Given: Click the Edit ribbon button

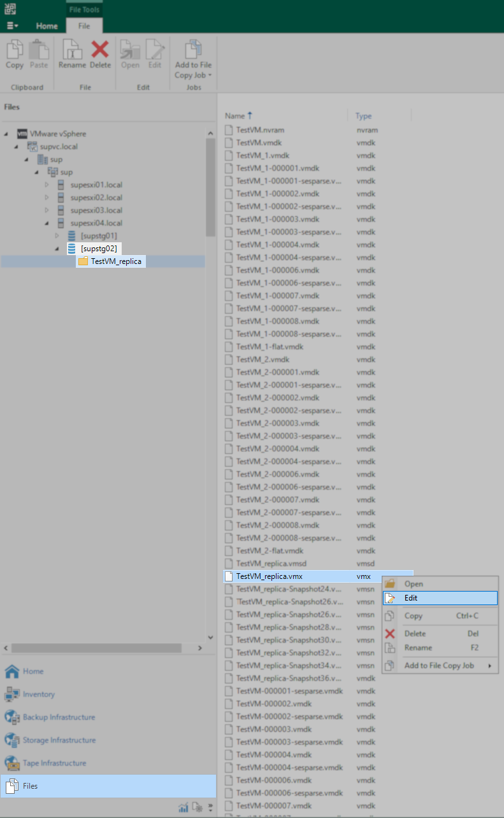Looking at the screenshot, I should (x=155, y=54).
